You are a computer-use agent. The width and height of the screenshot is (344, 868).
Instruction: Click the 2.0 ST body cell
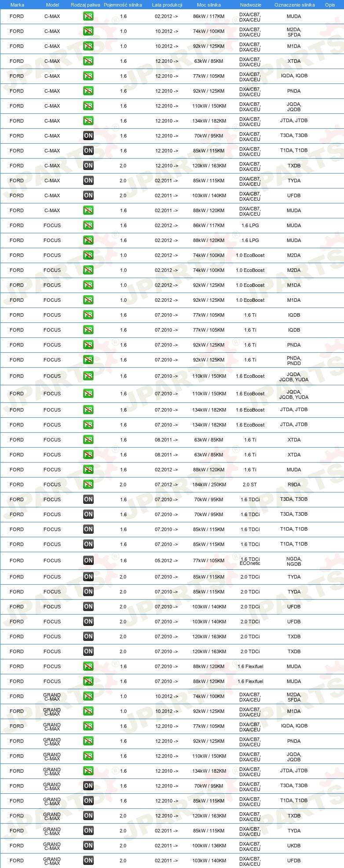250,485
